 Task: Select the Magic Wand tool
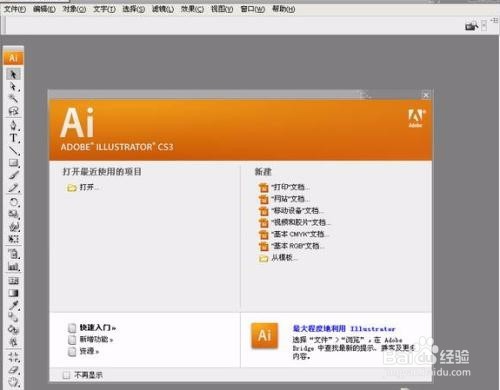pos(13,98)
